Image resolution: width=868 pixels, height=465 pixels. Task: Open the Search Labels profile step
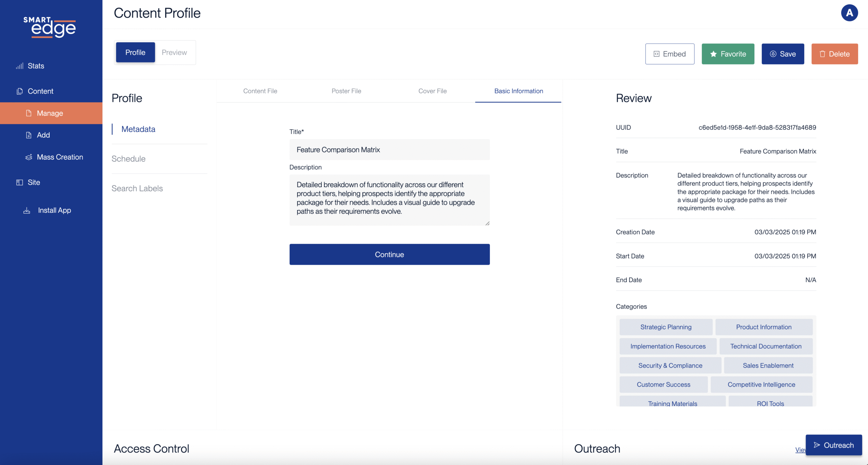[137, 188]
